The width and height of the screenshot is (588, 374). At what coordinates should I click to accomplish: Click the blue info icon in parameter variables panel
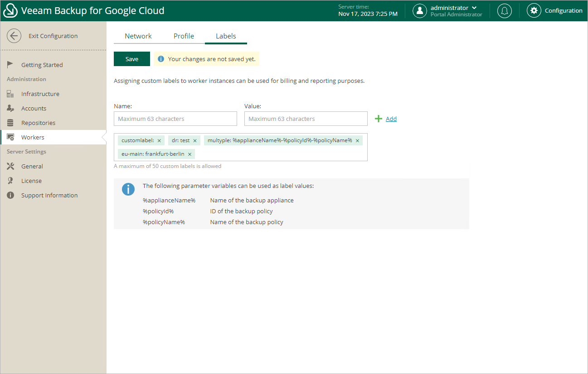128,189
